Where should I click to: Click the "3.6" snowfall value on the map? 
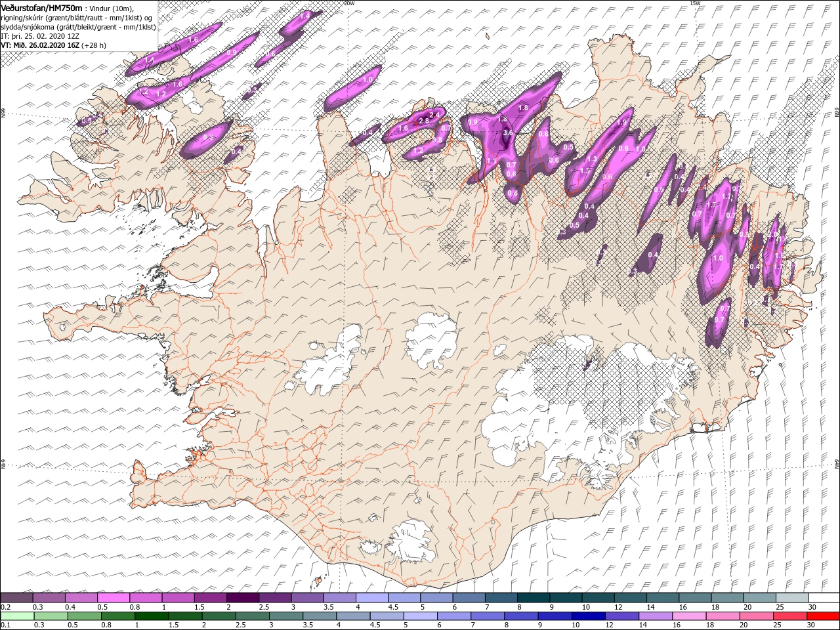(x=507, y=133)
